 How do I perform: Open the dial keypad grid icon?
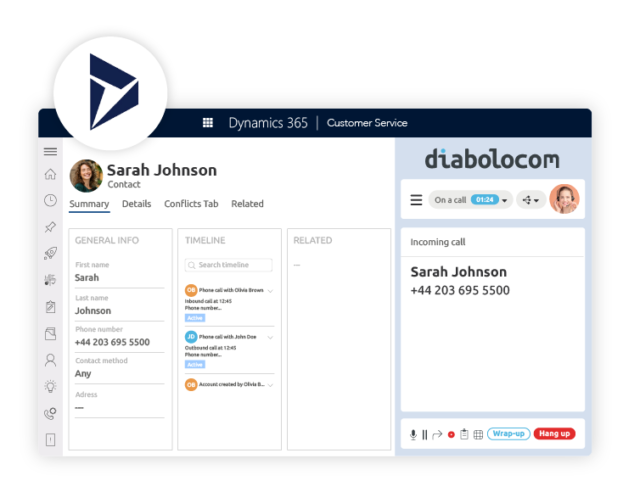478,434
